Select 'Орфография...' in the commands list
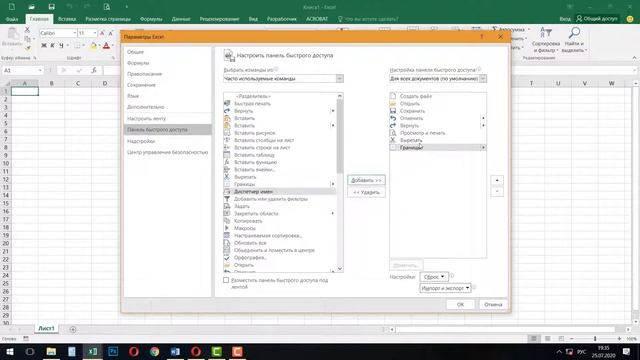Image resolution: width=640 pixels, height=360 pixels. coord(280,258)
